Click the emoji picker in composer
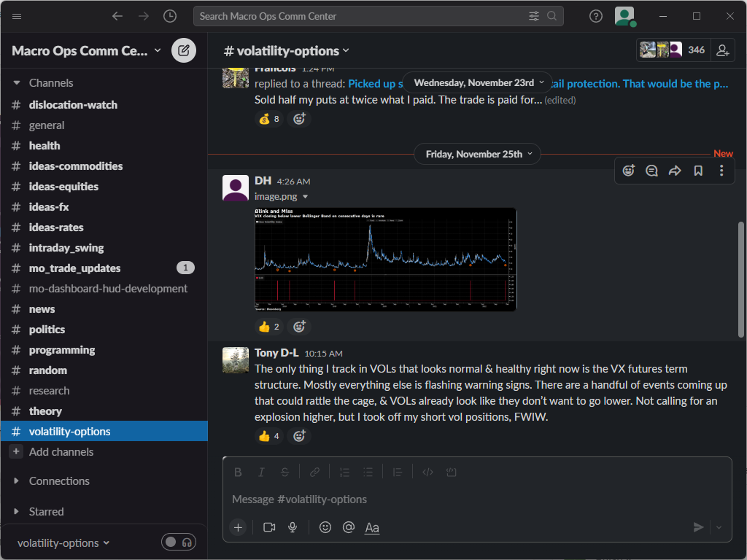Image resolution: width=747 pixels, height=560 pixels. click(x=325, y=527)
